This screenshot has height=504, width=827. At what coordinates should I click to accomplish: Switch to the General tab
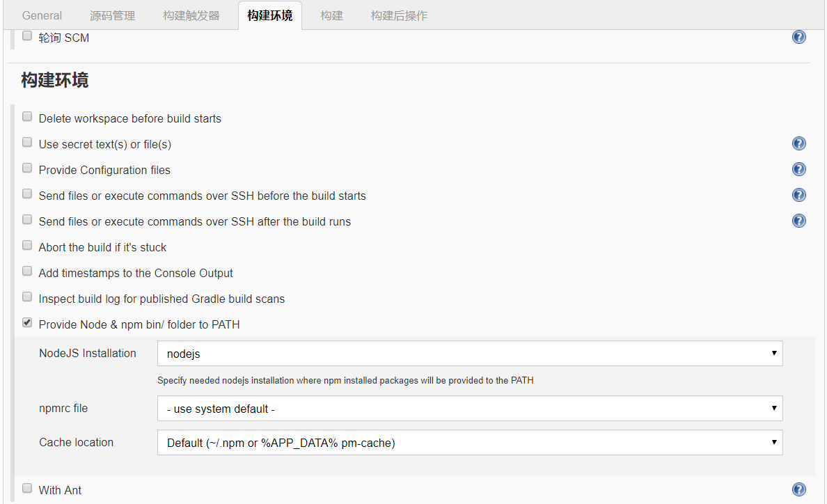[42, 15]
